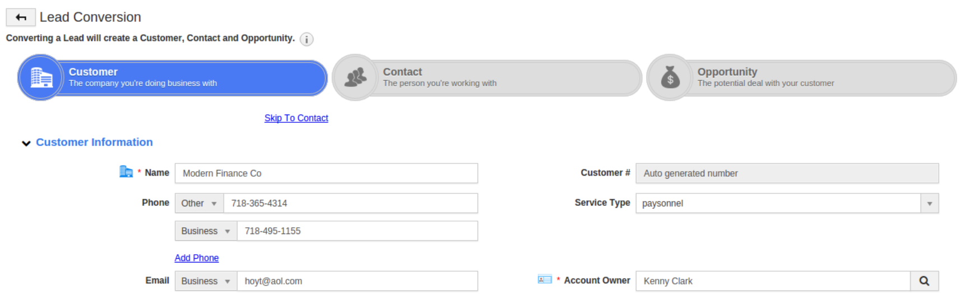Expand the Service Type dropdown
This screenshot has height=294, width=980.
(929, 203)
